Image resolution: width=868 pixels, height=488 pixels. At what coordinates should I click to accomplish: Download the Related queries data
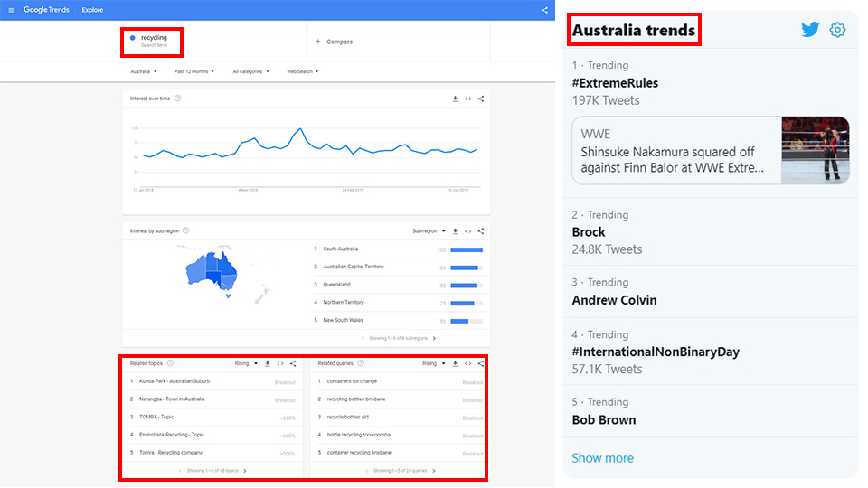click(x=455, y=363)
